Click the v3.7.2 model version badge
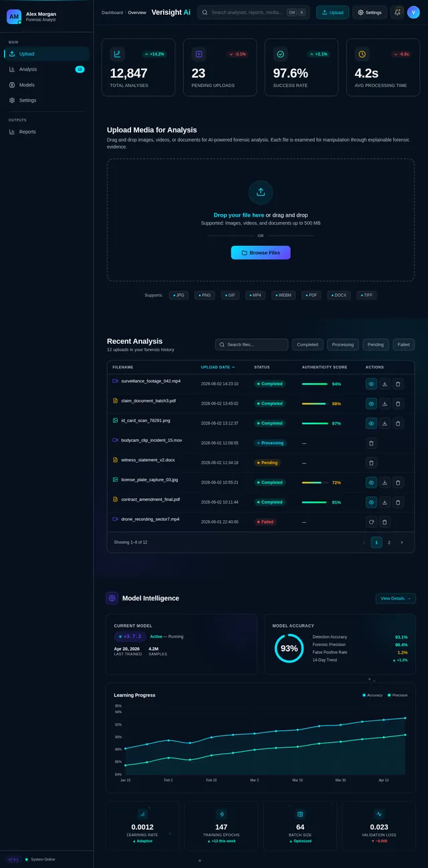The height and width of the screenshot is (868, 428). click(x=130, y=637)
